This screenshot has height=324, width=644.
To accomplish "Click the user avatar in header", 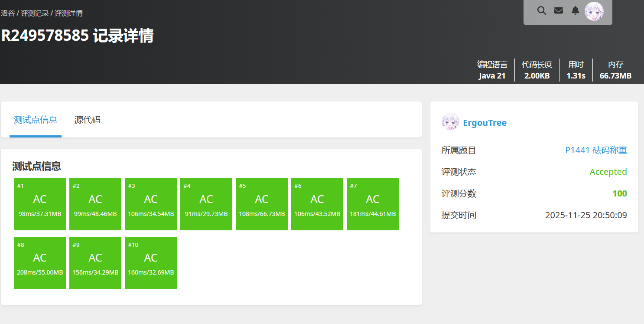I will [594, 11].
